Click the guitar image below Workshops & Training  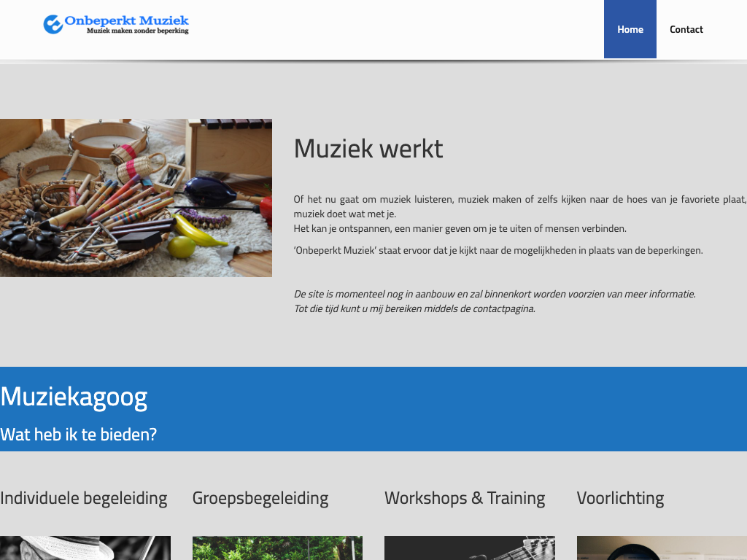pos(469,548)
